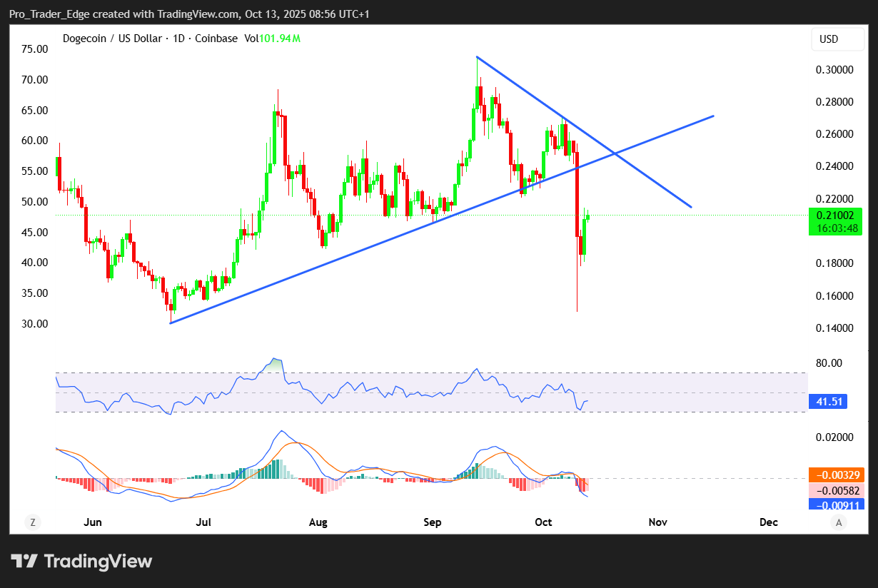Viewport: 878px width, 588px height.
Task: Select the blue MACD value -0.00911
Action: (x=836, y=504)
